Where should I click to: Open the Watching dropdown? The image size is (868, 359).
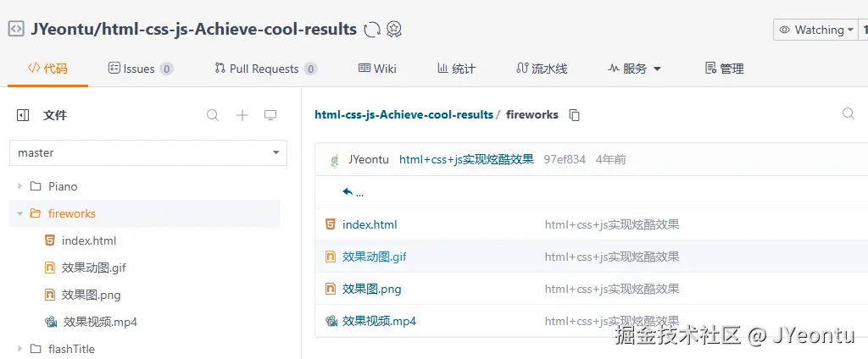point(816,30)
